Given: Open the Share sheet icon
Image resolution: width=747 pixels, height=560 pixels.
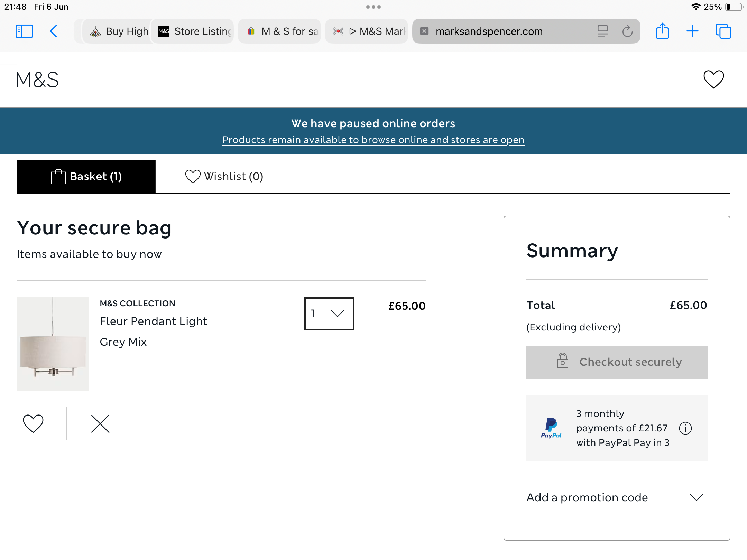Looking at the screenshot, I should pyautogui.click(x=662, y=31).
